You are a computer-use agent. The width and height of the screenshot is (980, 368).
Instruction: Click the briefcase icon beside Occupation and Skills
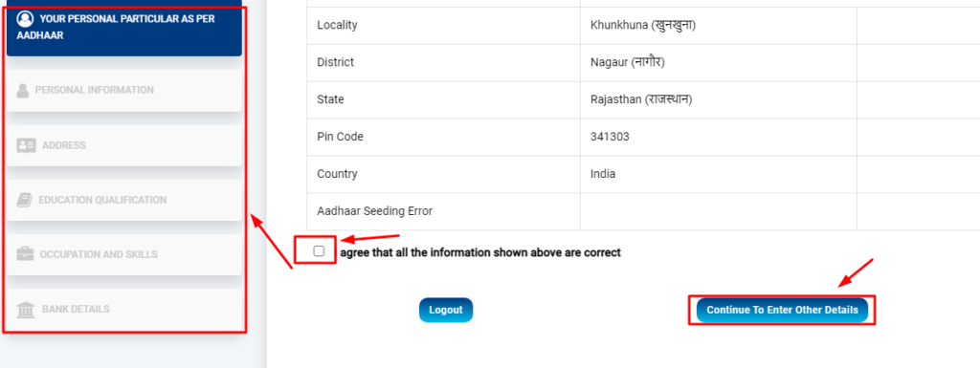25,254
